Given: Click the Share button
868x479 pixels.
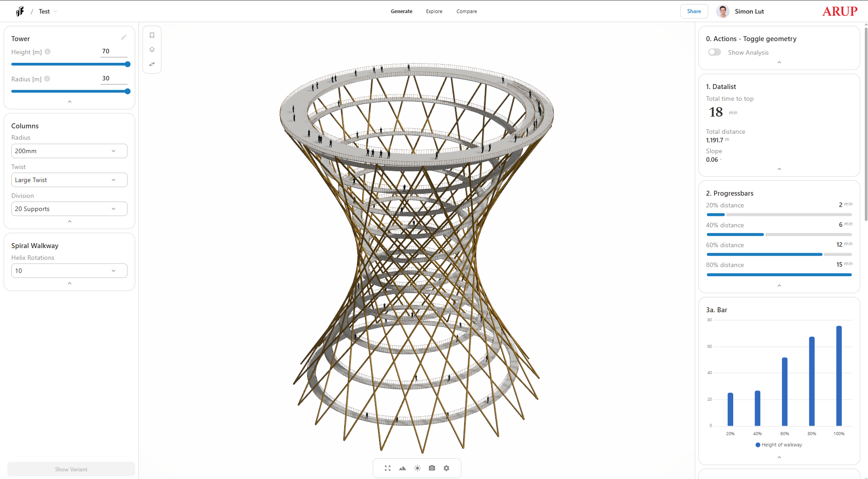Looking at the screenshot, I should 694,11.
